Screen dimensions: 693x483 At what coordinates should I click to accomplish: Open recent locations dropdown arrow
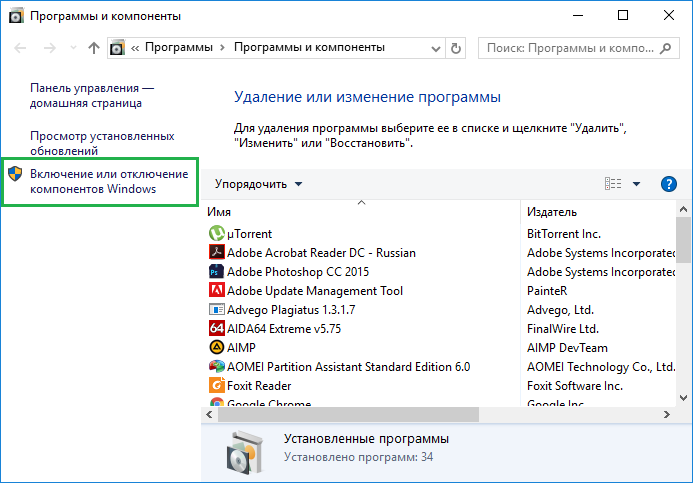73,48
